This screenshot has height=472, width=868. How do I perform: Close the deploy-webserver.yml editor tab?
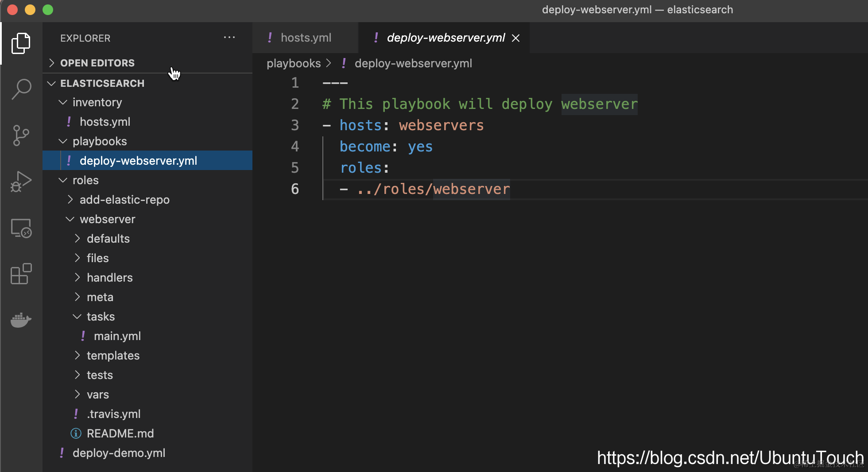(x=515, y=38)
